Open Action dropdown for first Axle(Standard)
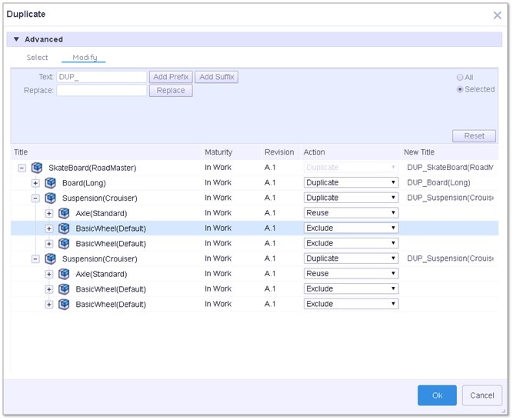This screenshot has height=420, width=513. tap(351, 213)
